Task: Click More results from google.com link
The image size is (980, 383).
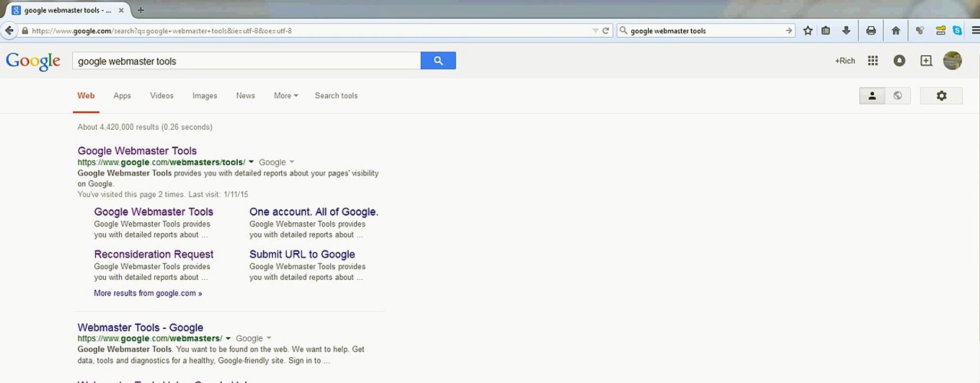Action: [x=148, y=293]
